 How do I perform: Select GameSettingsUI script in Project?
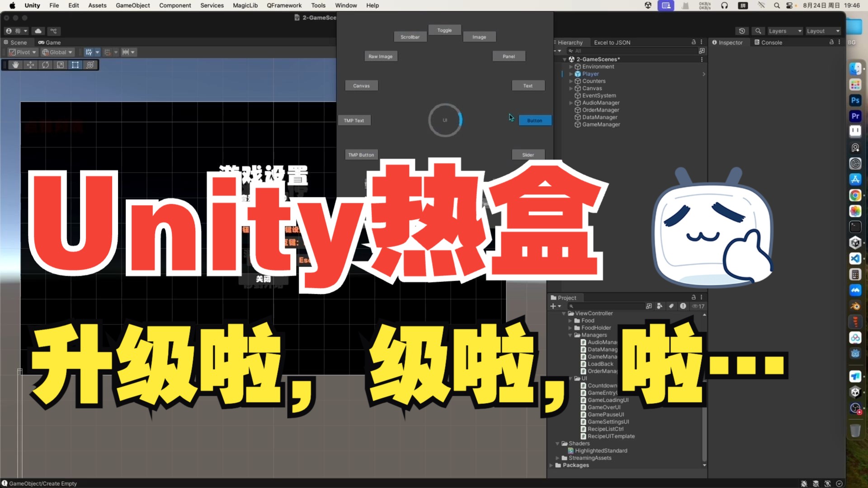click(608, 422)
